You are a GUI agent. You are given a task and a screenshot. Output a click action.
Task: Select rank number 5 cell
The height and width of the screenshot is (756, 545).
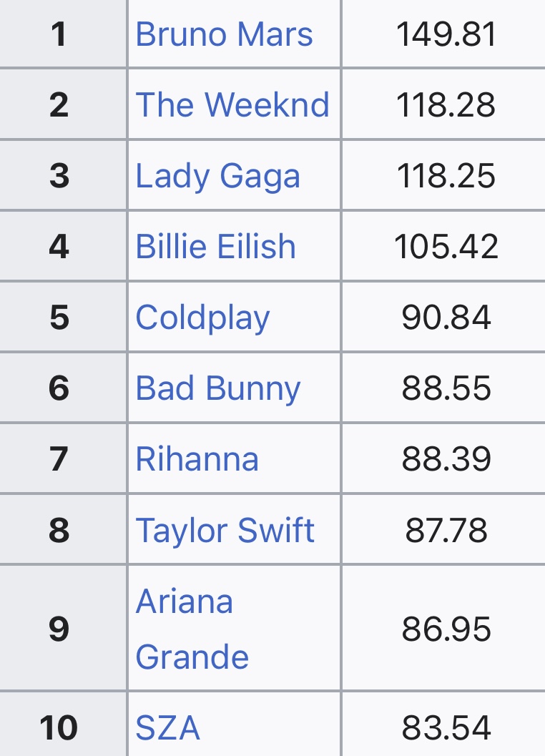coord(60,318)
